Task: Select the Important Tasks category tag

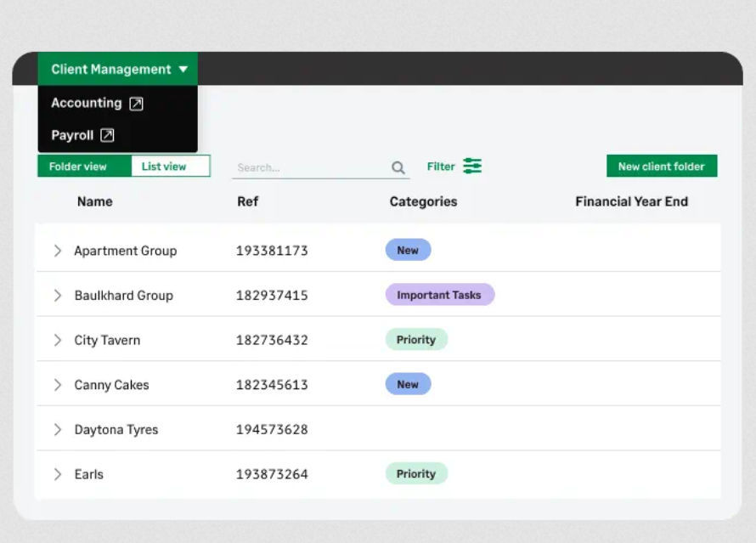Action: (x=440, y=294)
